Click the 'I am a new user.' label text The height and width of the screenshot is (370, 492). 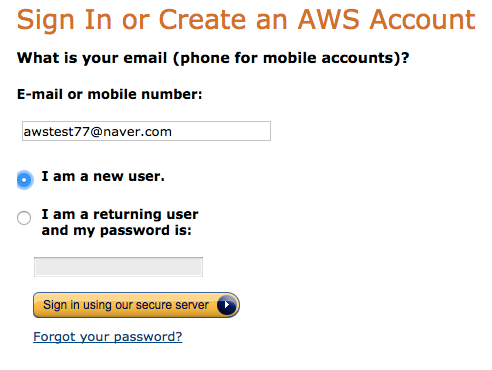(x=103, y=176)
